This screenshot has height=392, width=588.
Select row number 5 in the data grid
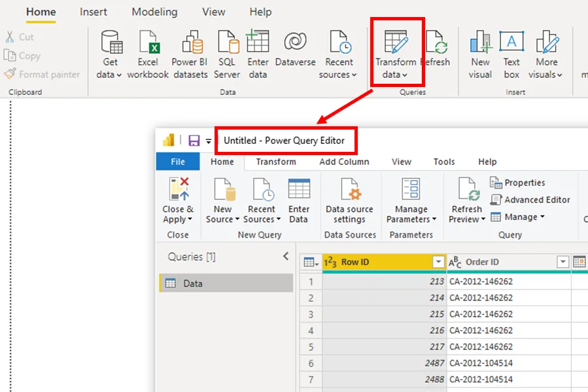pos(311,347)
